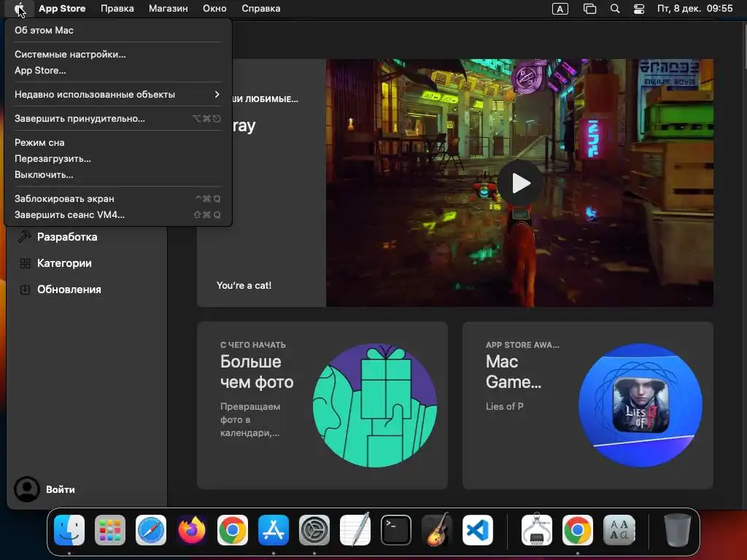Open the Stage Manager windows icon in menu bar

(x=589, y=9)
